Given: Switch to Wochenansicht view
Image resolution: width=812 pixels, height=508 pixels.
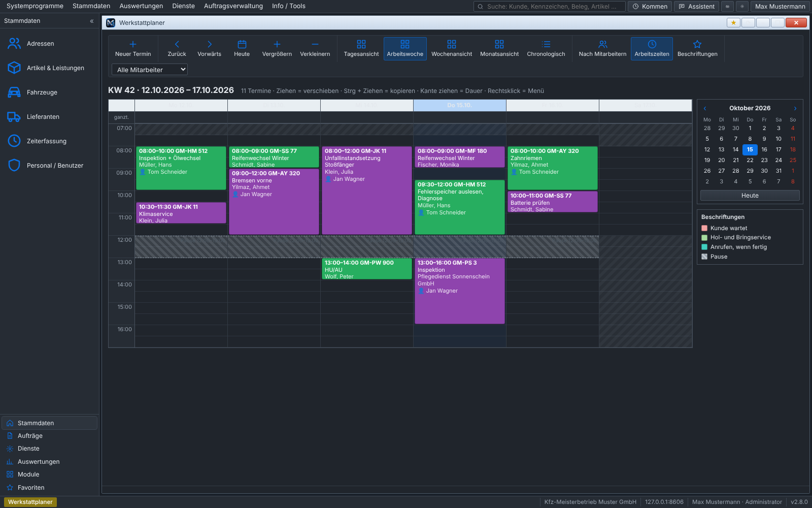Looking at the screenshot, I should 452,49.
